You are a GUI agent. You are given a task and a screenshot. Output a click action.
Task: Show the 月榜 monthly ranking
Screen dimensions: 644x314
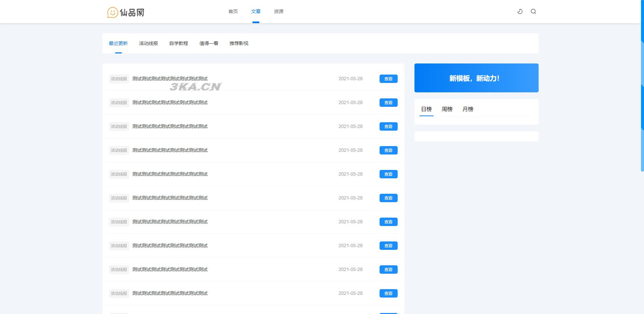pos(468,109)
